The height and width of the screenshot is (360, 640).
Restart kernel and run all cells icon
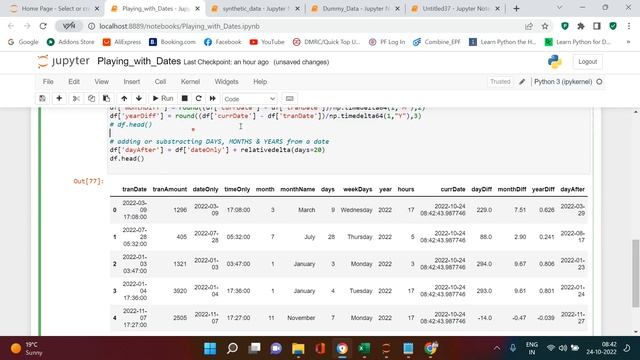tap(213, 98)
